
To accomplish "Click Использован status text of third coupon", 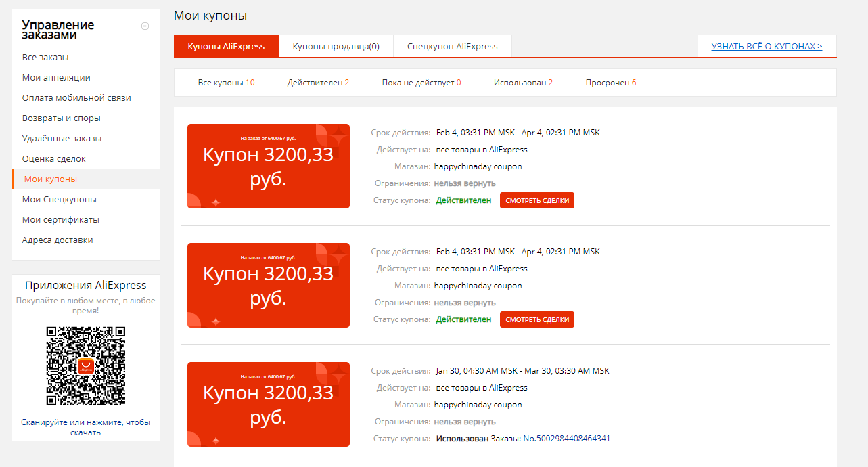I will (462, 439).
